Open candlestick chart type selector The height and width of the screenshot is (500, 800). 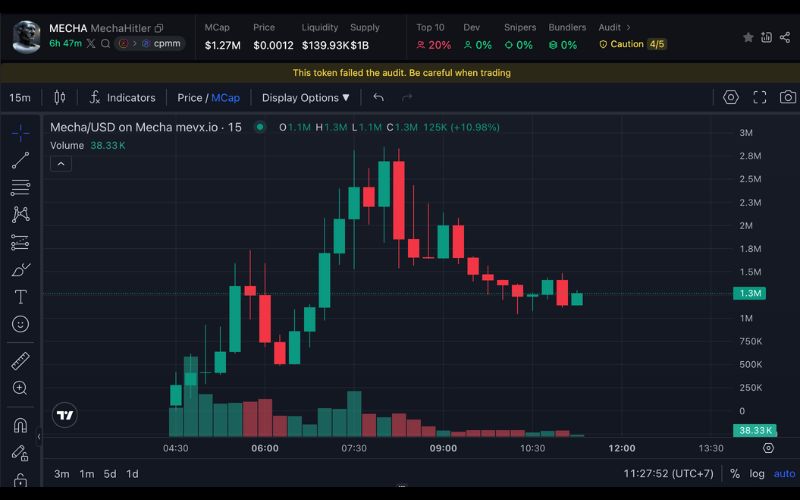click(60, 97)
